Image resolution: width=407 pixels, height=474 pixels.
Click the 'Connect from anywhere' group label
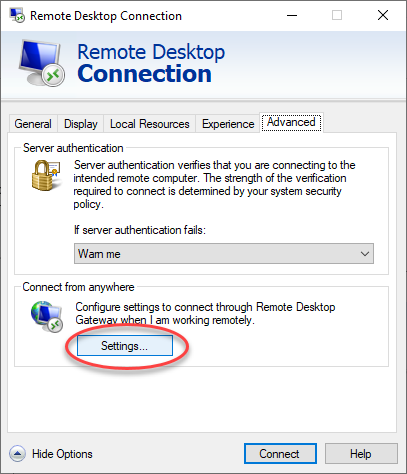point(78,287)
